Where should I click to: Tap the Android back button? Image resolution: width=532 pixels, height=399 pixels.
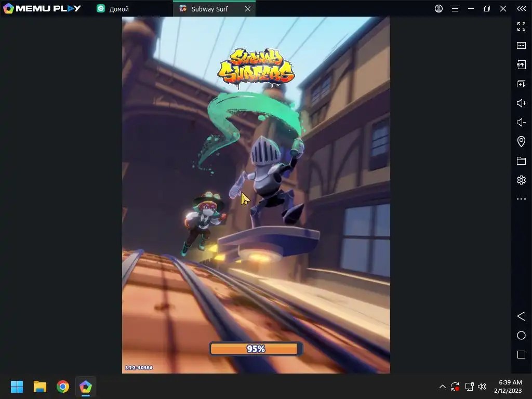[521, 316]
